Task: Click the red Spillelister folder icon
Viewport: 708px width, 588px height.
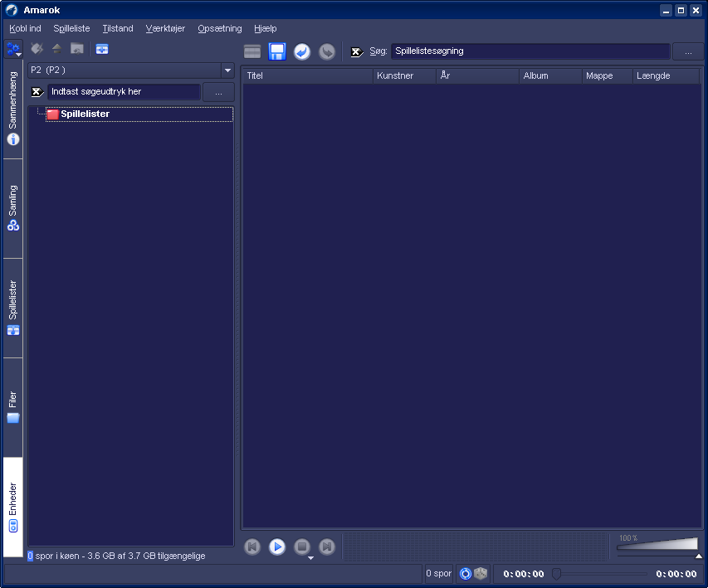Action: click(53, 114)
